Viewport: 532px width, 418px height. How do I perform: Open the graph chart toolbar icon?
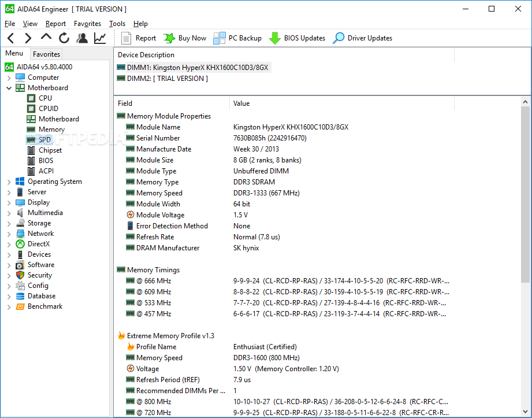click(100, 38)
